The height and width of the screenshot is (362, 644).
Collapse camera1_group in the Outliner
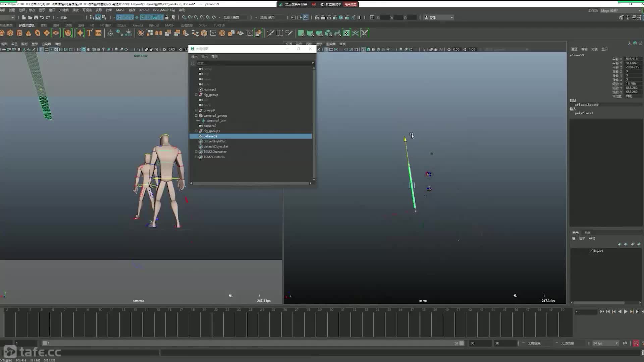196,115
